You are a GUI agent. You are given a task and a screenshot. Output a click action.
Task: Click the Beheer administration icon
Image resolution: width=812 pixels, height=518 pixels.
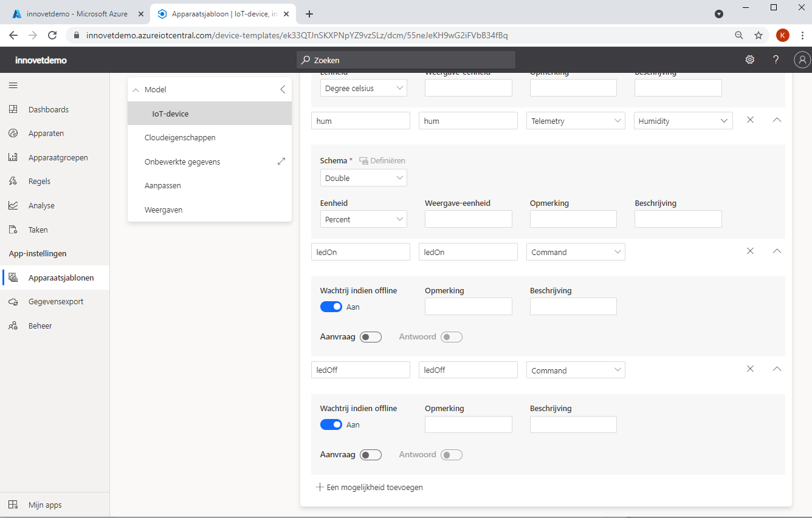point(13,325)
